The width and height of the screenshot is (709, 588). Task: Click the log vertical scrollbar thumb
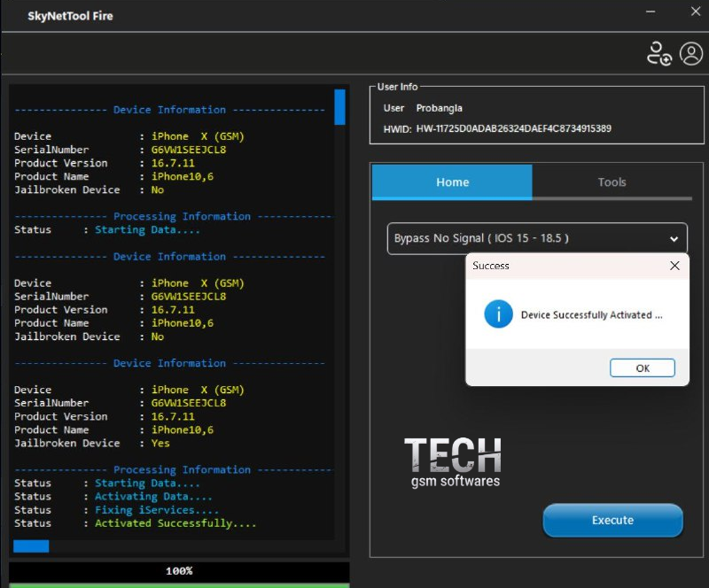(x=339, y=106)
